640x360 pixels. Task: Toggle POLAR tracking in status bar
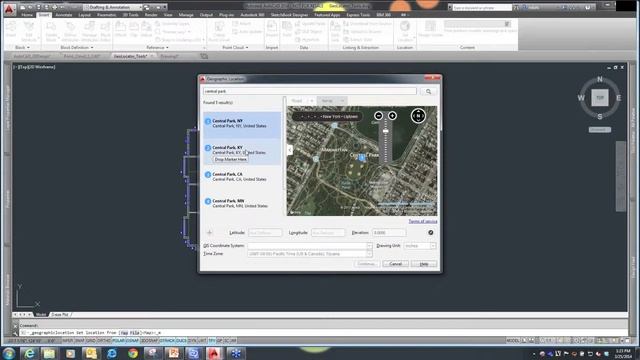click(118, 341)
